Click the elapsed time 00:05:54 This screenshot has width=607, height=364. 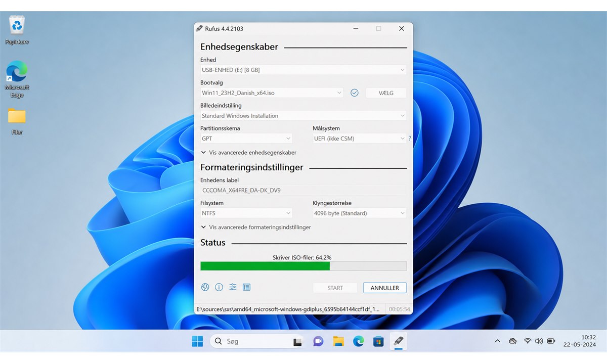pyautogui.click(x=399, y=309)
